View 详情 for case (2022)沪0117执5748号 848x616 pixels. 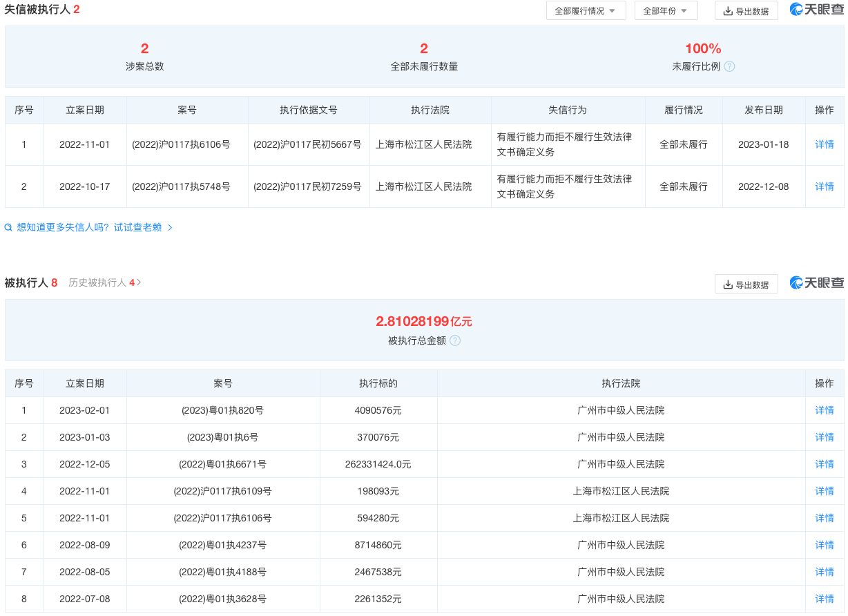click(x=825, y=186)
